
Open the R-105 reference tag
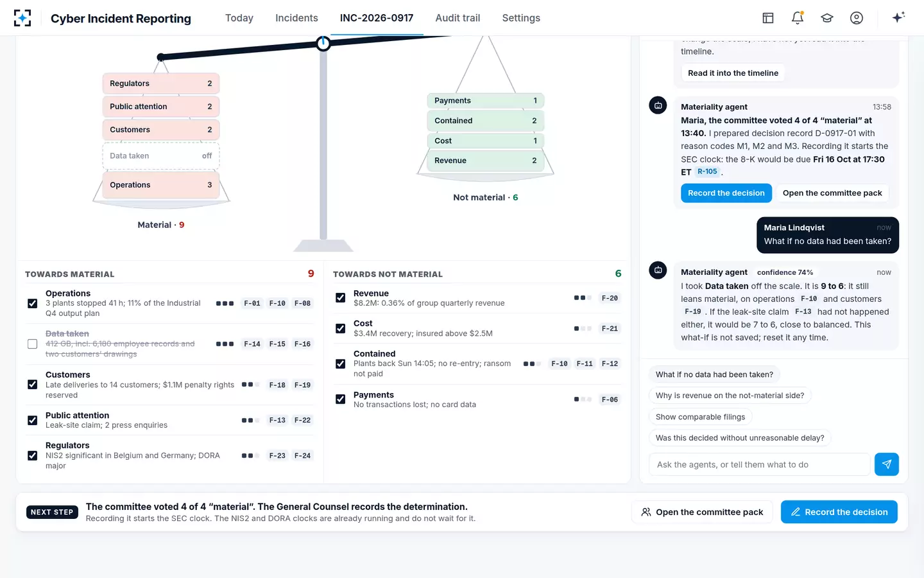(708, 172)
